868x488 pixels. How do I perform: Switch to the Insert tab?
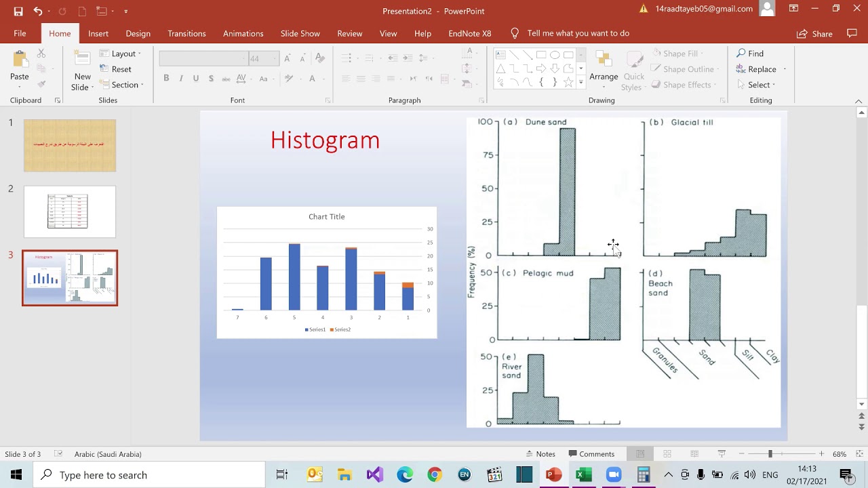98,33
